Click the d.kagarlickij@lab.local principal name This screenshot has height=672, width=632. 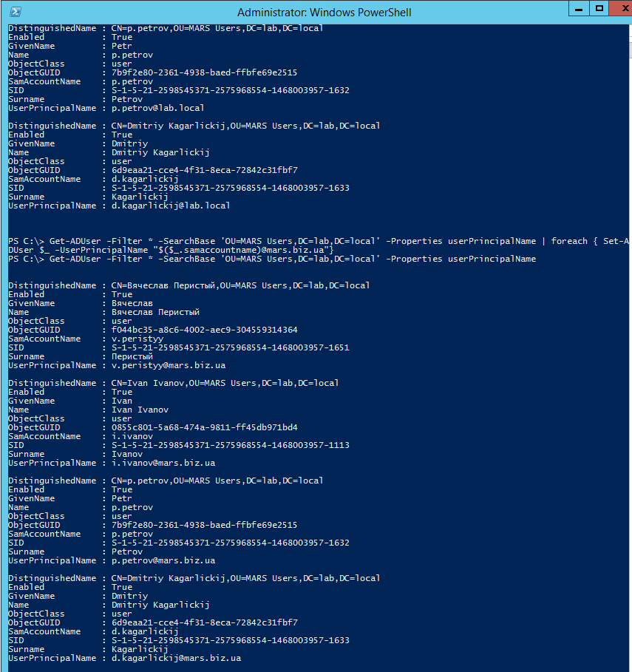click(171, 206)
